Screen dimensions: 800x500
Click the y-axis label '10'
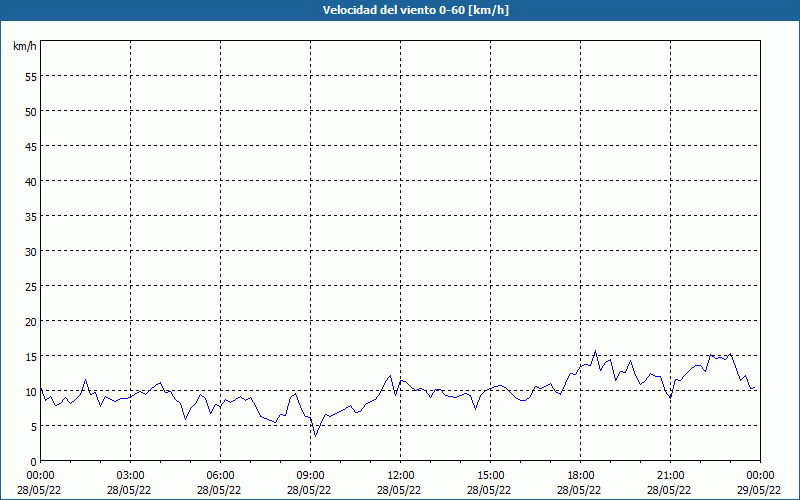pyautogui.click(x=31, y=391)
